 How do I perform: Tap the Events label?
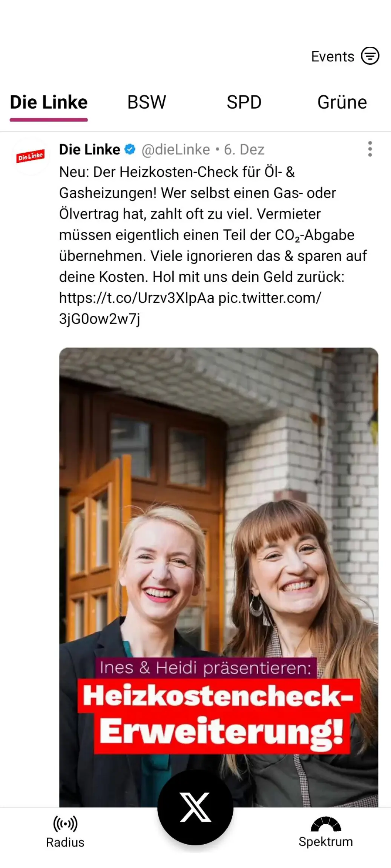click(x=333, y=57)
